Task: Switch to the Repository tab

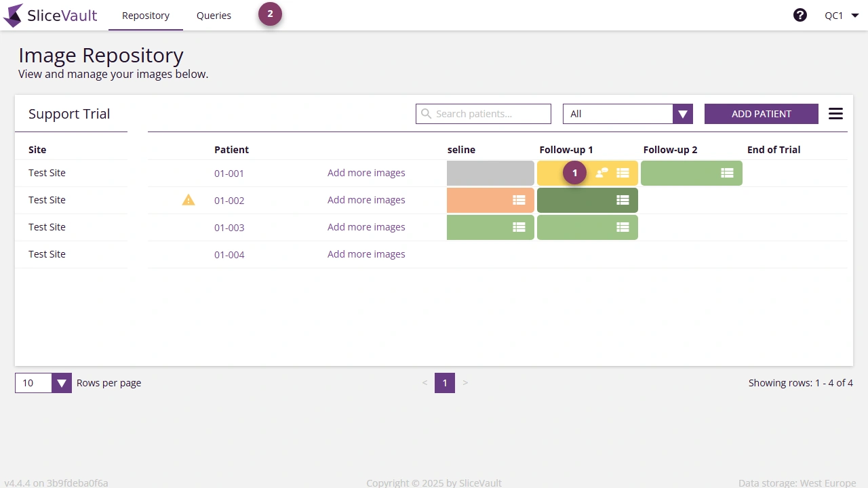Action: (146, 16)
